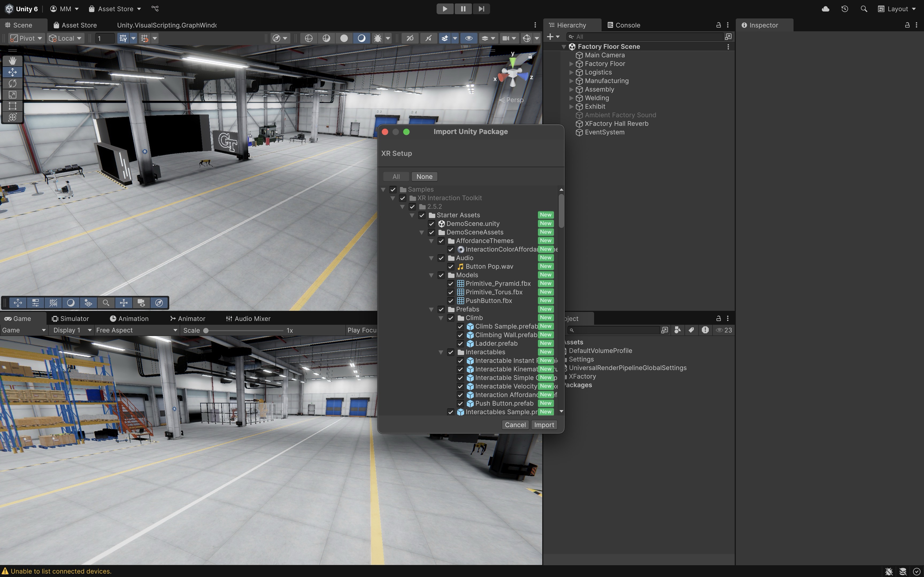Select the Hand view tool
Screen dimensions: 924x577
tap(12, 61)
